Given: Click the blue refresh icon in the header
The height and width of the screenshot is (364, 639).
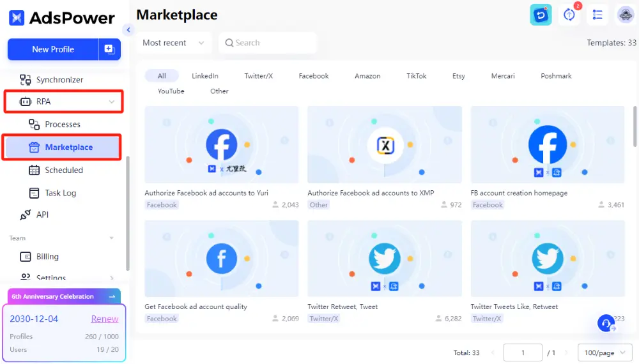Looking at the screenshot, I should coord(541,15).
